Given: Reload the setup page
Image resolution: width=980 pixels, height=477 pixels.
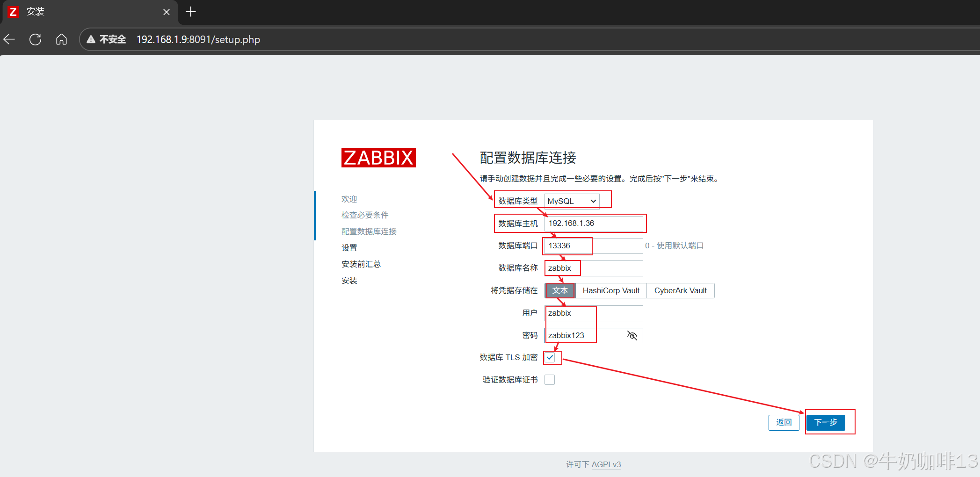Looking at the screenshot, I should [35, 39].
